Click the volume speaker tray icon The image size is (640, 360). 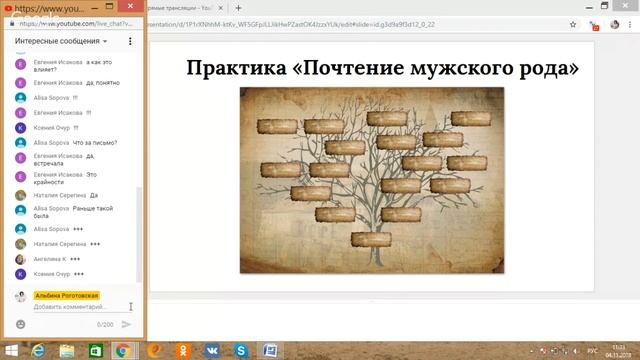click(576, 351)
